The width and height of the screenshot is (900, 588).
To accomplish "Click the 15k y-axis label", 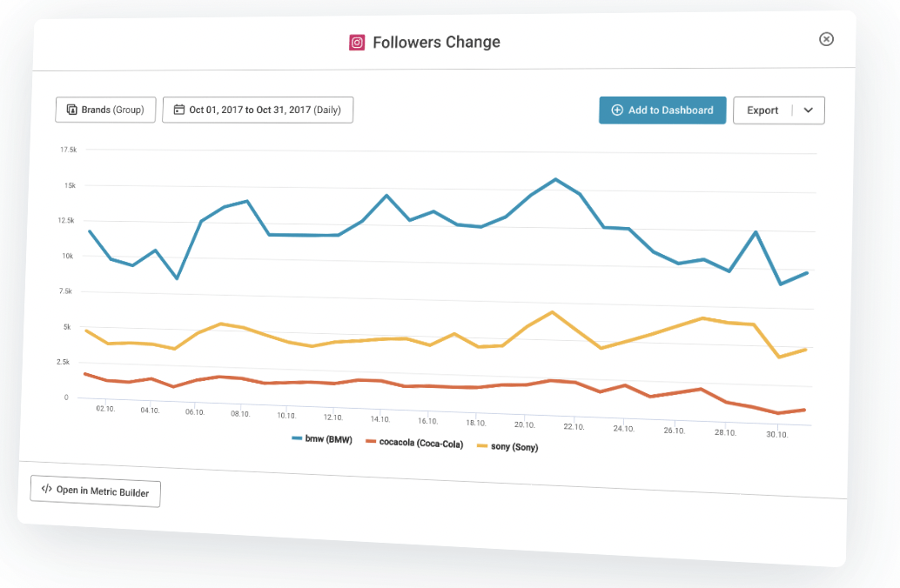I will click(70, 185).
